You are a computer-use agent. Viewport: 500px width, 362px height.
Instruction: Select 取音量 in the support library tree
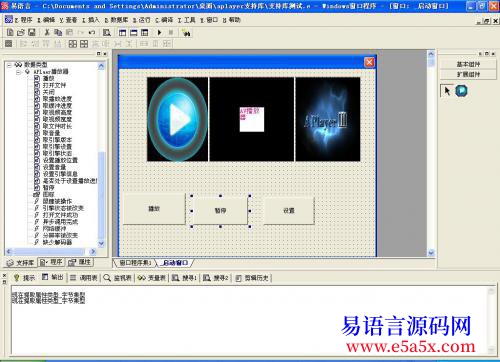click(51, 133)
